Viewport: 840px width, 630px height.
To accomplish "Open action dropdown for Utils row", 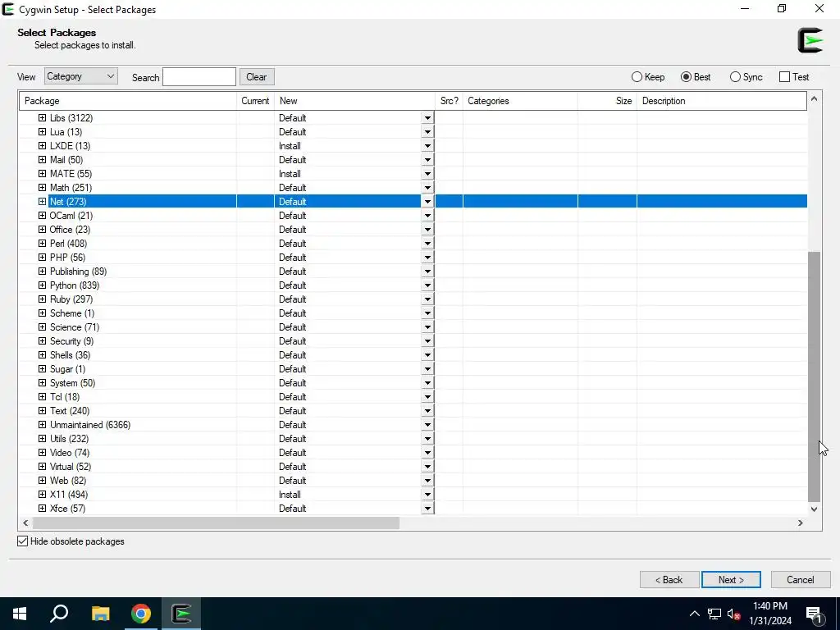I will (427, 439).
